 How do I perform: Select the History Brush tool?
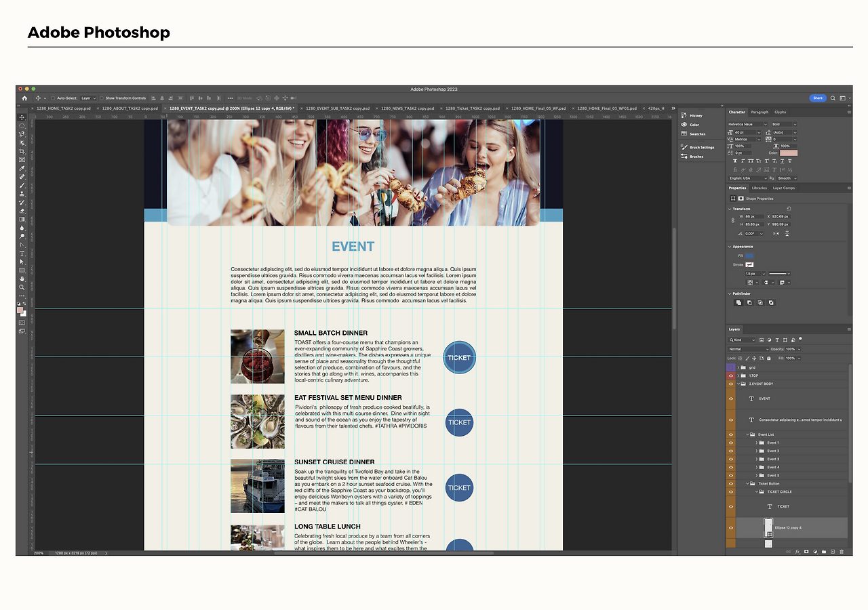[22, 202]
